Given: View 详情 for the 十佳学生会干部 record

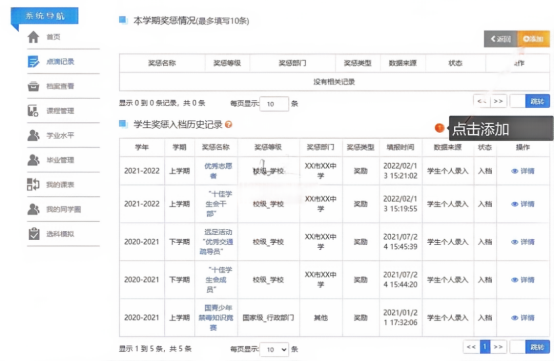Looking at the screenshot, I should click(x=523, y=204).
